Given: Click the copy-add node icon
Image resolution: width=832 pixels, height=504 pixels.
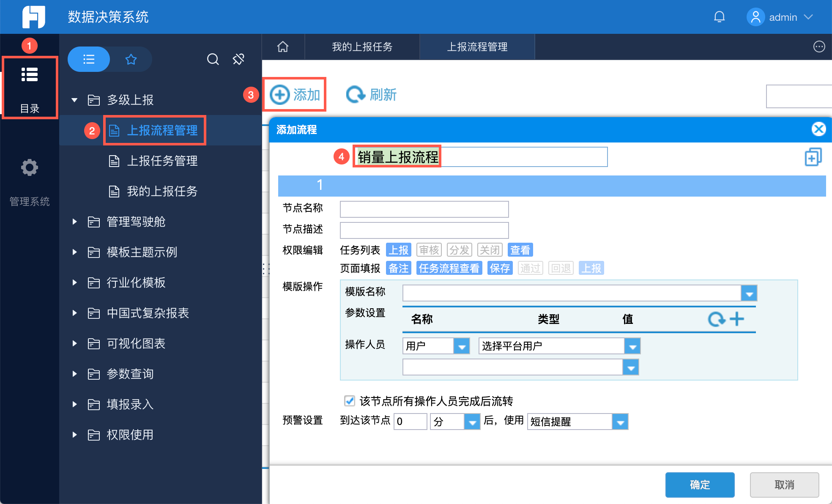Looking at the screenshot, I should [813, 157].
